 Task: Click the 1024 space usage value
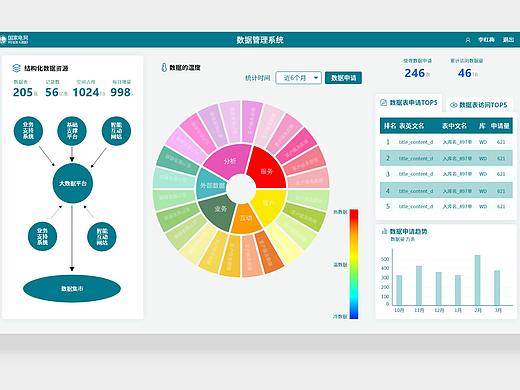tap(86, 92)
